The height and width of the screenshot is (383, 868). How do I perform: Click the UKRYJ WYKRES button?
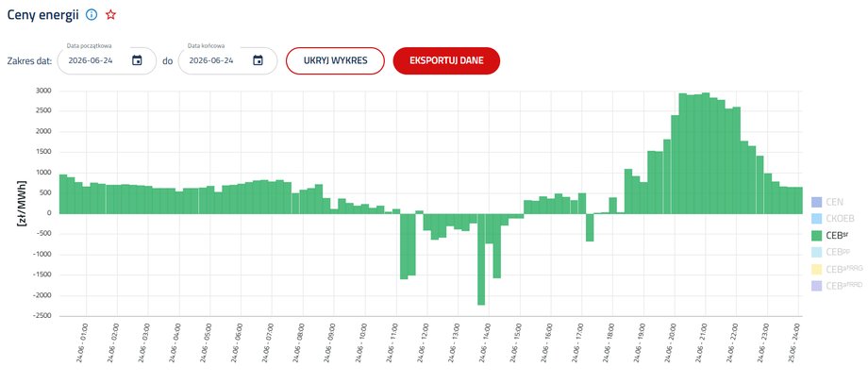[x=335, y=60]
